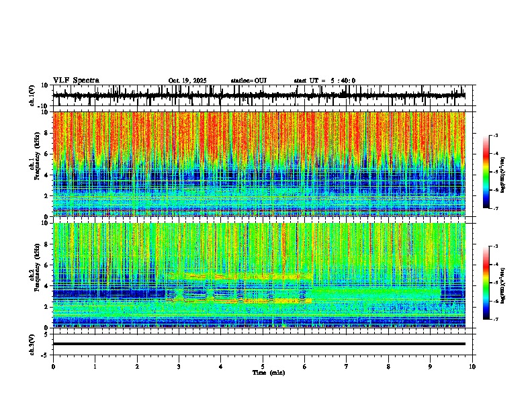Viewport: 532px width, 411px height.
Task: Click the "VLF Spectra" plot title
Action: point(76,81)
